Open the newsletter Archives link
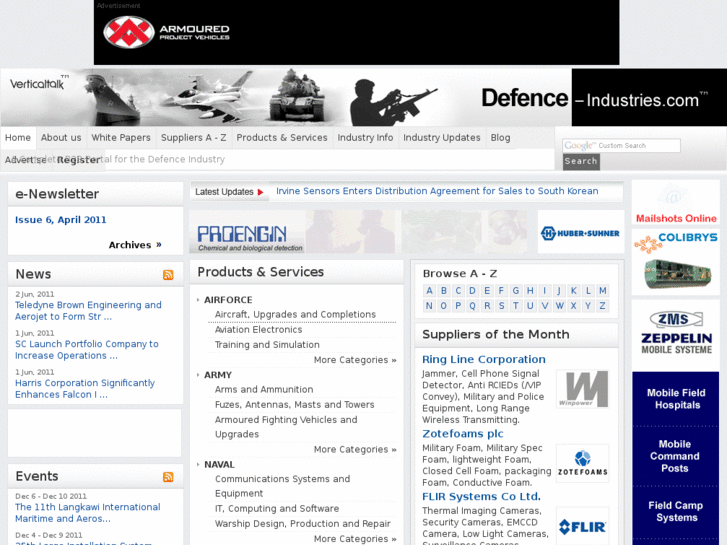727x545 pixels. pyautogui.click(x=135, y=245)
